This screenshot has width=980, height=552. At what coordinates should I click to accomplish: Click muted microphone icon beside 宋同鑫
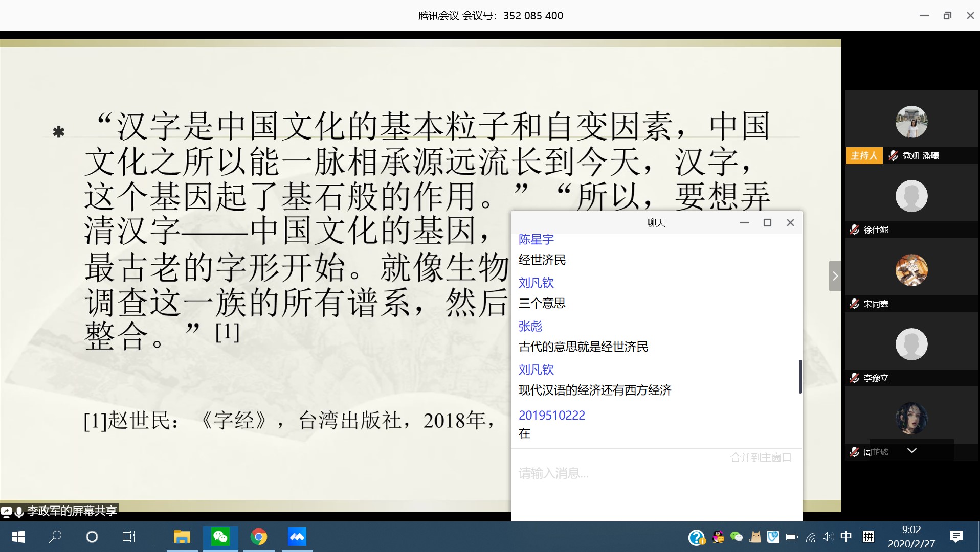[854, 304]
